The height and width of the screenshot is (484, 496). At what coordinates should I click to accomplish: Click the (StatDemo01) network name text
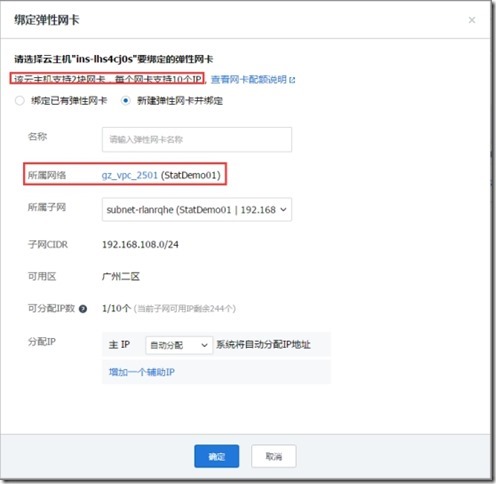[x=191, y=175]
